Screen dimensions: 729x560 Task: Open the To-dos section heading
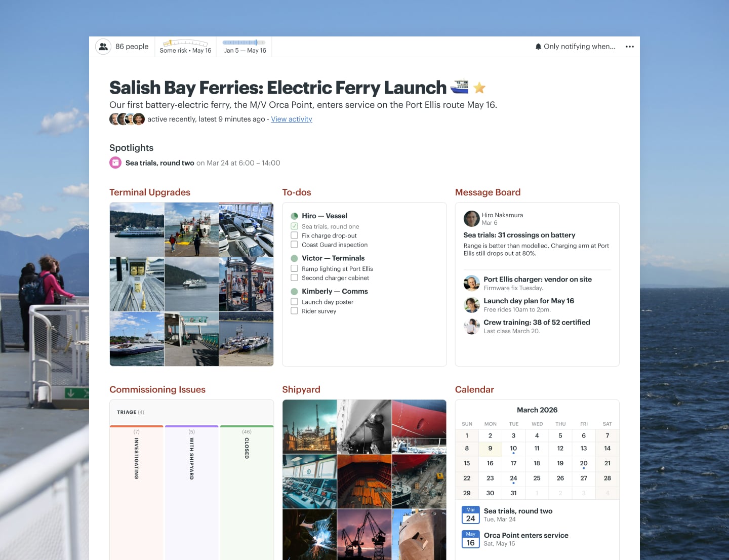point(297,192)
